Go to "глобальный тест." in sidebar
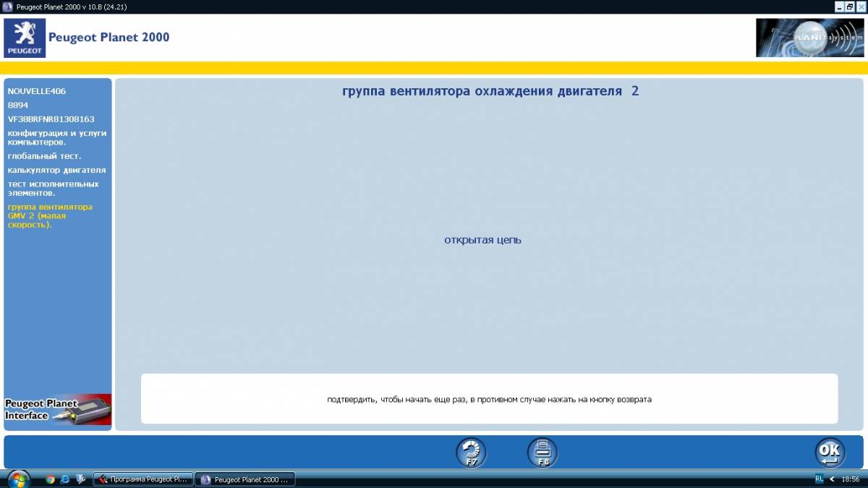868x488 pixels. [x=44, y=155]
